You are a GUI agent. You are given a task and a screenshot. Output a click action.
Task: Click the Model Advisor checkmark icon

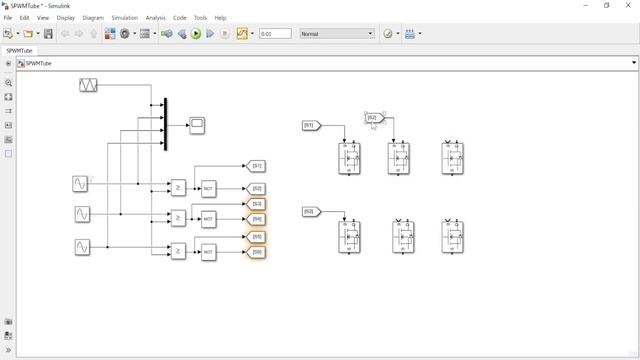coord(388,33)
